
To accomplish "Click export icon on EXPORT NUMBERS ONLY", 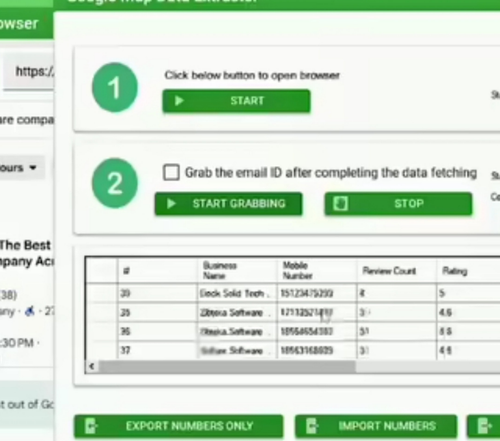I will point(91,426).
